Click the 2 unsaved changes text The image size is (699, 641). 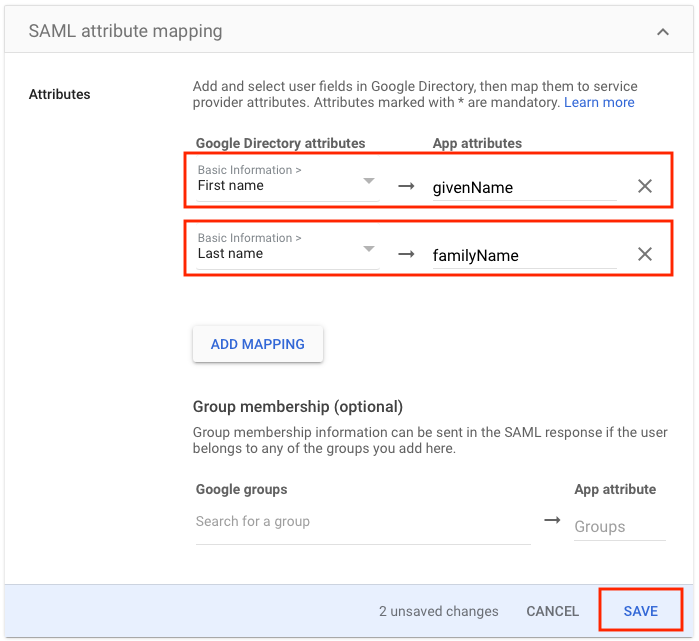pyautogui.click(x=439, y=611)
